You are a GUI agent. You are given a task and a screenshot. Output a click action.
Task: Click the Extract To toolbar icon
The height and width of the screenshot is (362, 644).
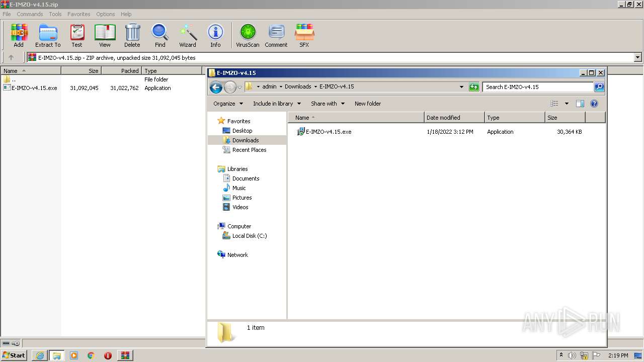click(48, 35)
